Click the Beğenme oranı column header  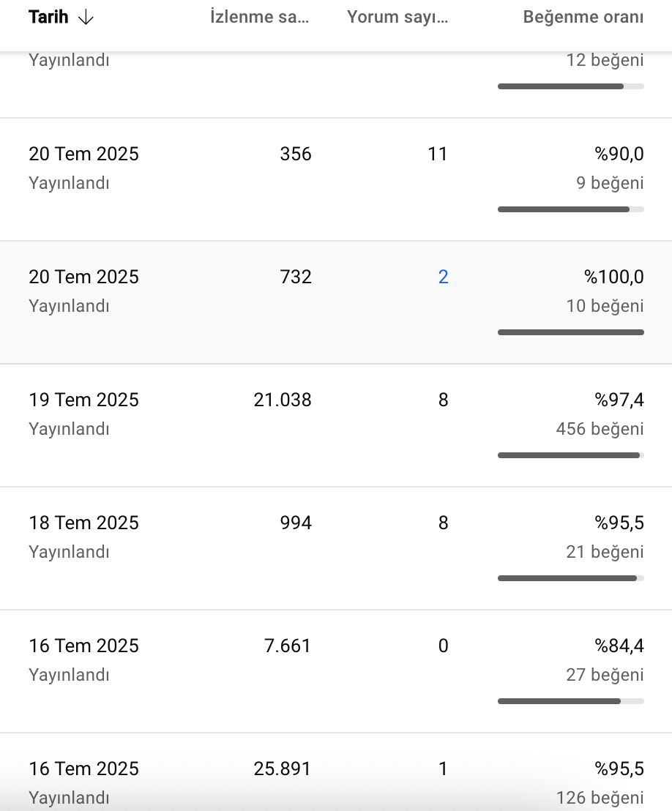583,17
